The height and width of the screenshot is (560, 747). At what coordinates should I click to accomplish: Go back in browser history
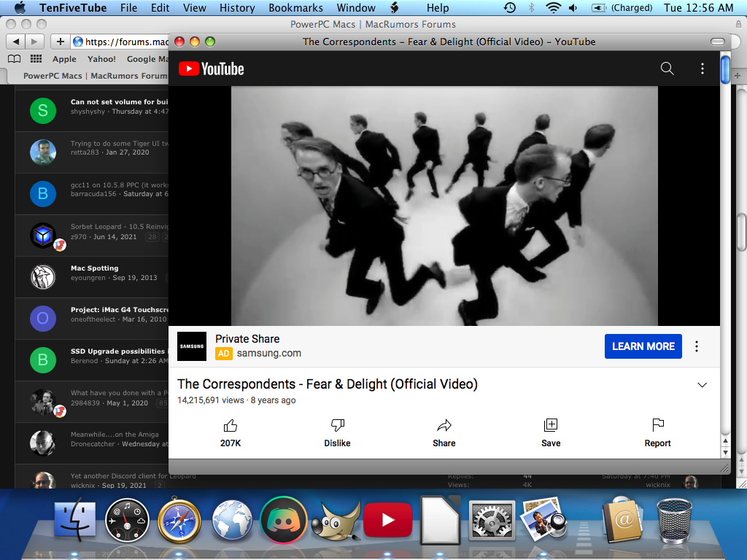[x=15, y=42]
